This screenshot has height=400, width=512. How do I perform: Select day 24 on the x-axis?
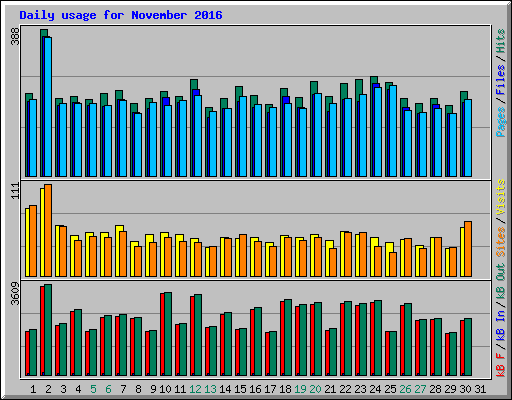click(x=375, y=389)
